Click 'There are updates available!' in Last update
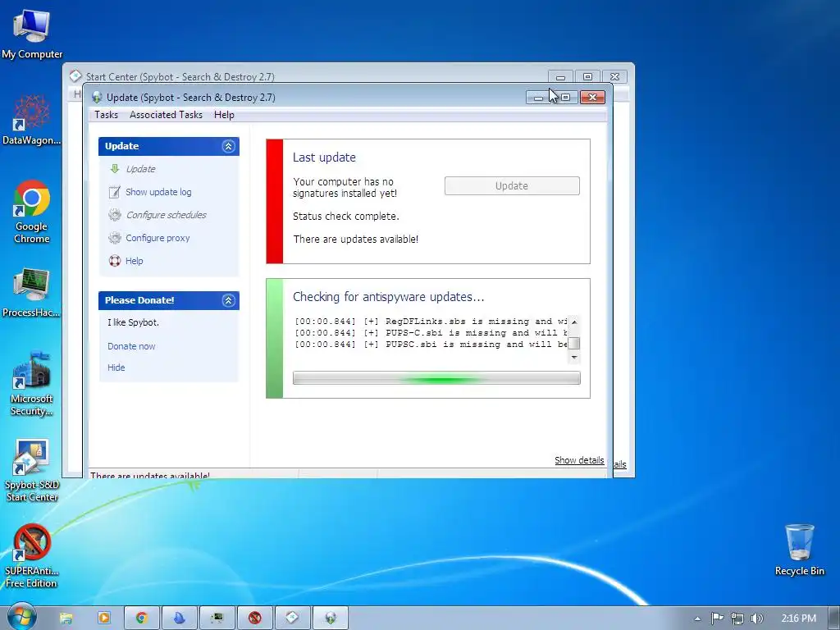 pyautogui.click(x=356, y=239)
